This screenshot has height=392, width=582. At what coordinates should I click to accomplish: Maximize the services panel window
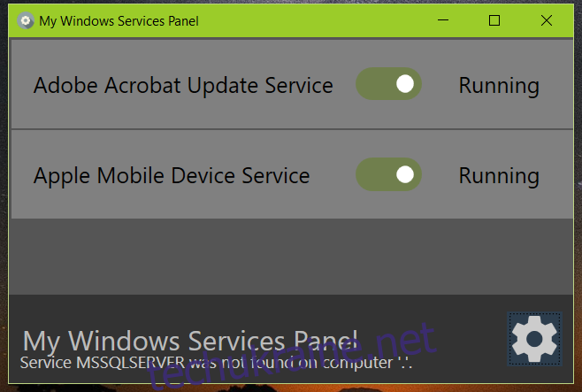tap(494, 20)
